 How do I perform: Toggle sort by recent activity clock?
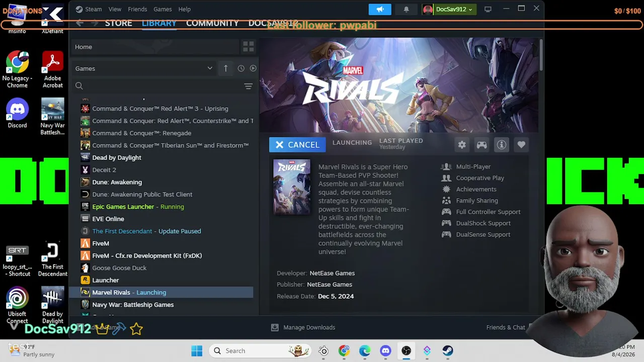tap(241, 68)
